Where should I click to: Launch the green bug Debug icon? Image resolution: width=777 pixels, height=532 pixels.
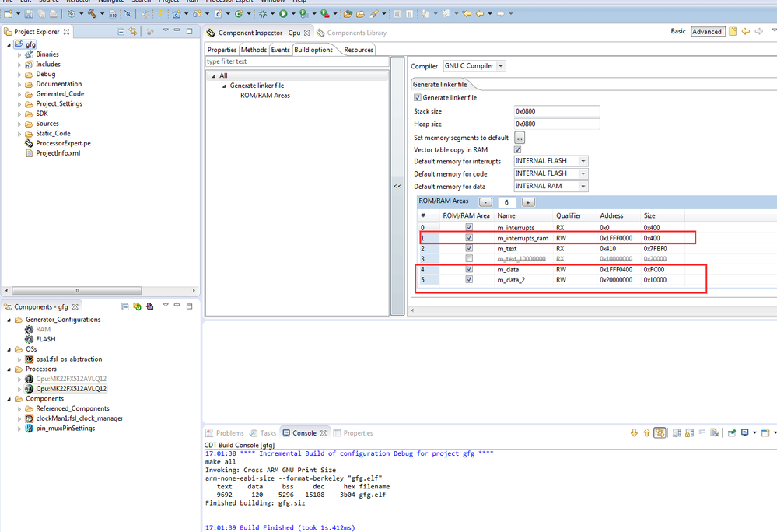tap(263, 14)
